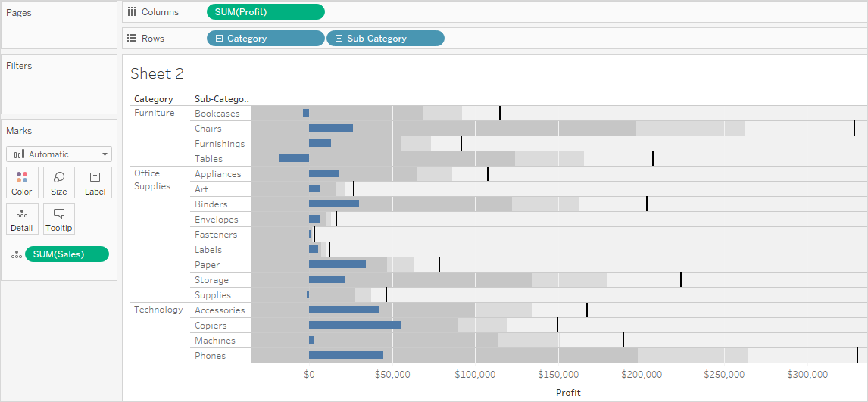The width and height of the screenshot is (868, 402).
Task: Open the Color marks card
Action: (22, 182)
